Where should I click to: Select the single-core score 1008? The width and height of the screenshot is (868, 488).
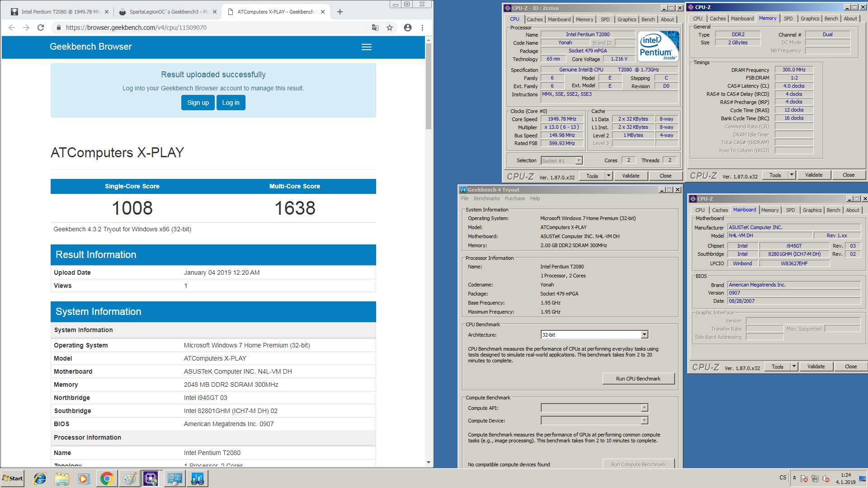[132, 208]
